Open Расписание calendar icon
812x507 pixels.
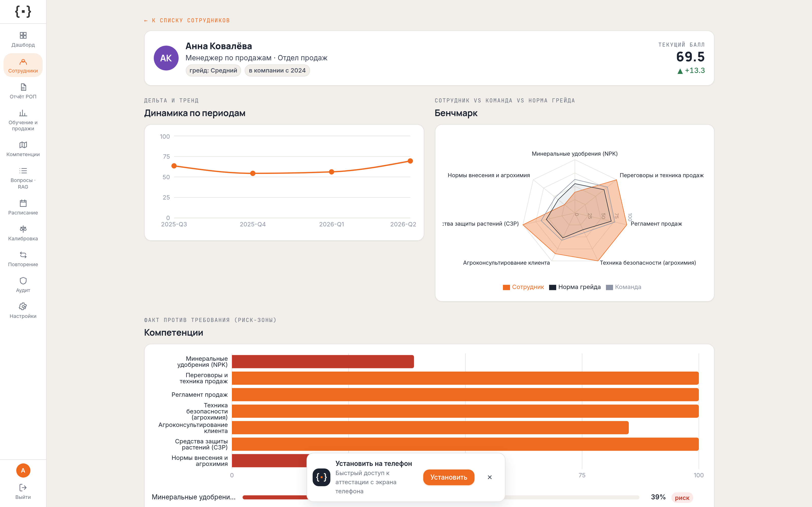pyautogui.click(x=23, y=203)
